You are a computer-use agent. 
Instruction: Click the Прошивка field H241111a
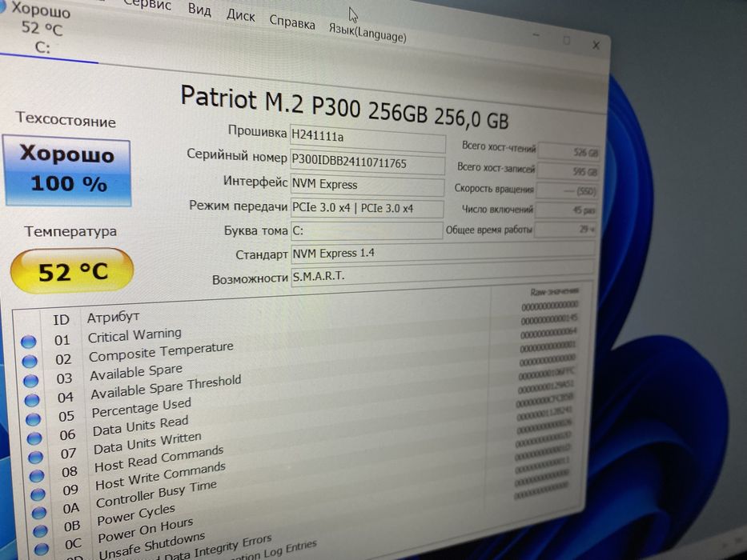[367, 141]
